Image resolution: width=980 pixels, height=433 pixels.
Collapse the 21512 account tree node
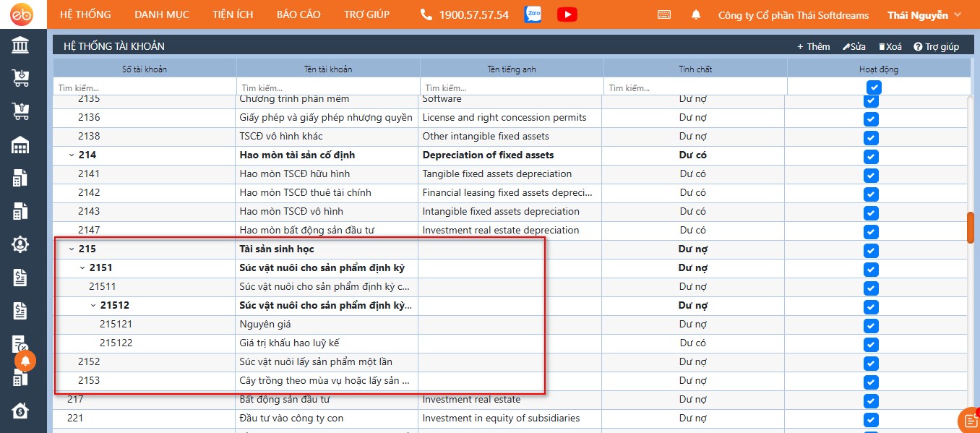pyautogui.click(x=93, y=306)
